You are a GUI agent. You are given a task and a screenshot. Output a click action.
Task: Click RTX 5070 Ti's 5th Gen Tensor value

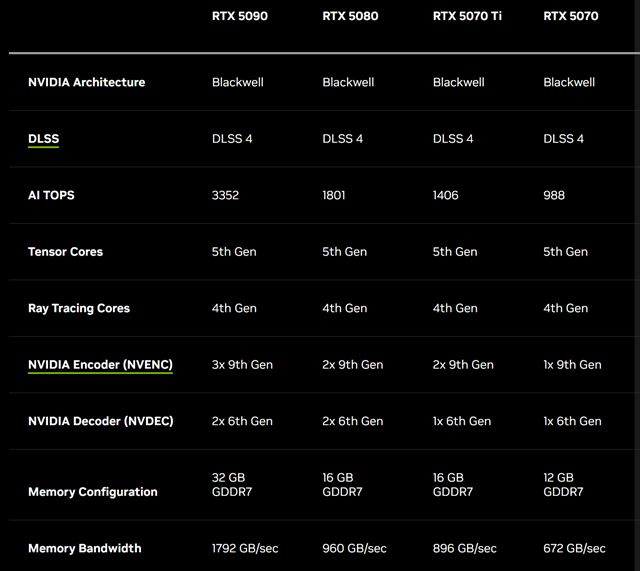pyautogui.click(x=455, y=251)
